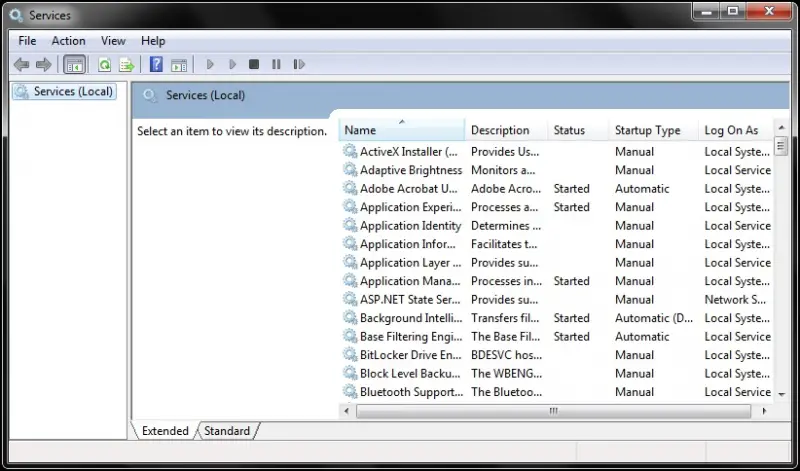800x471 pixels.
Task: Select the BitLocker Drive En... service name
Action: pyautogui.click(x=410, y=355)
